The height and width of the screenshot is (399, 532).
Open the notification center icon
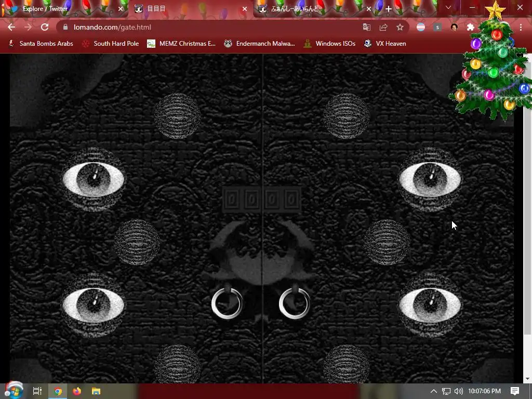(515, 391)
